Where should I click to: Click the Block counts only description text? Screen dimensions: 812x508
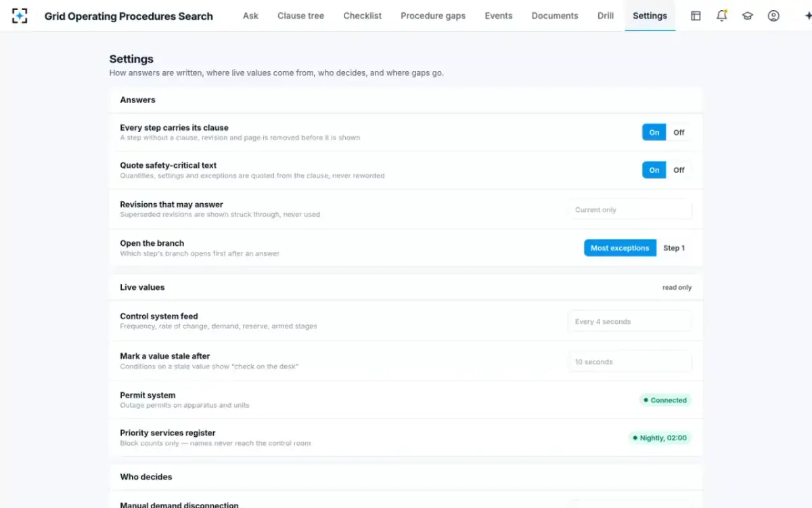pyautogui.click(x=215, y=443)
